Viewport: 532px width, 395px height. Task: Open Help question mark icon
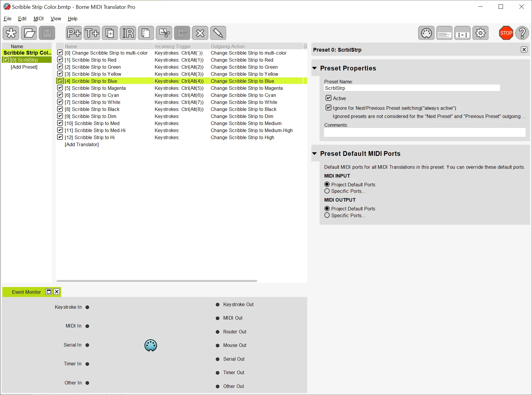click(x=522, y=33)
